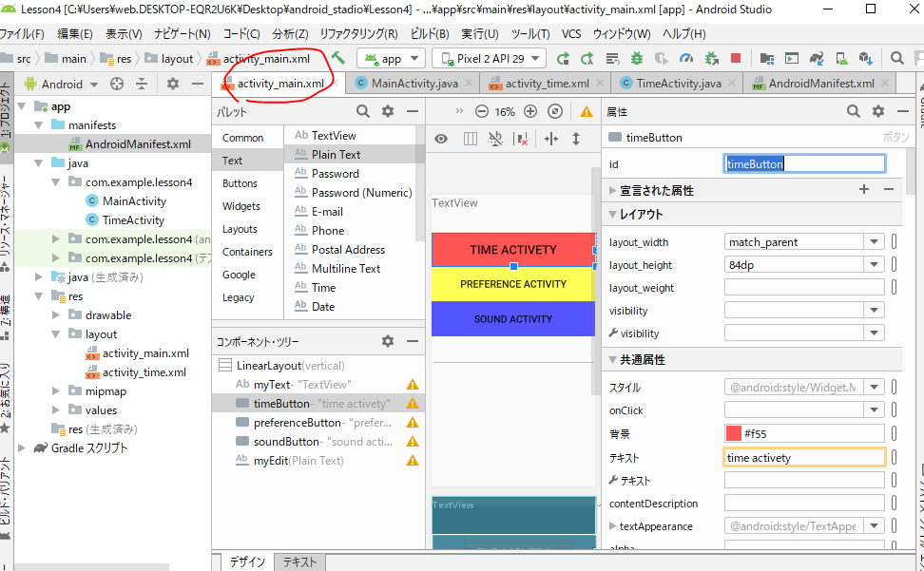Viewport: 924px width, 571px height.
Task: Select PREFERENCE ACTIVITY button in preview
Action: click(513, 284)
